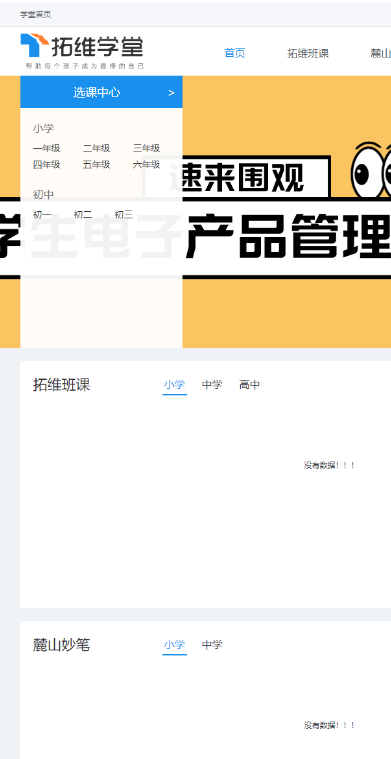Select 六年级 under 小学
The image size is (391, 759).
[146, 165]
